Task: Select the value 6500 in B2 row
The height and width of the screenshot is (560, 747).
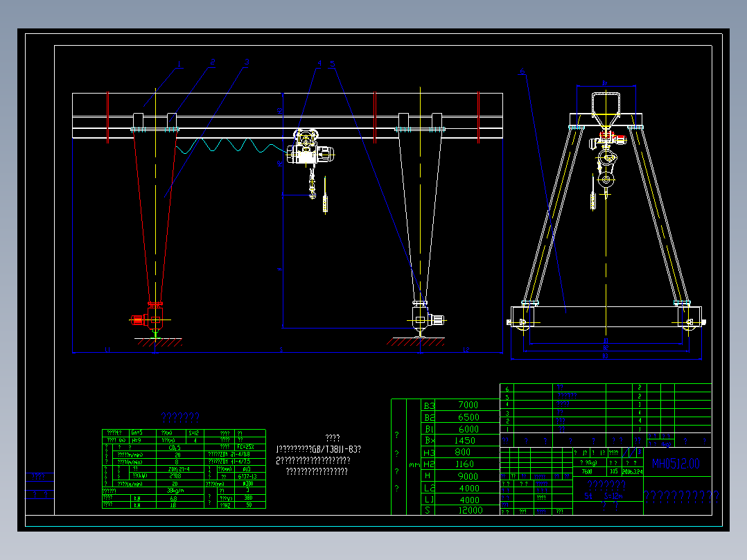Action: [x=468, y=417]
